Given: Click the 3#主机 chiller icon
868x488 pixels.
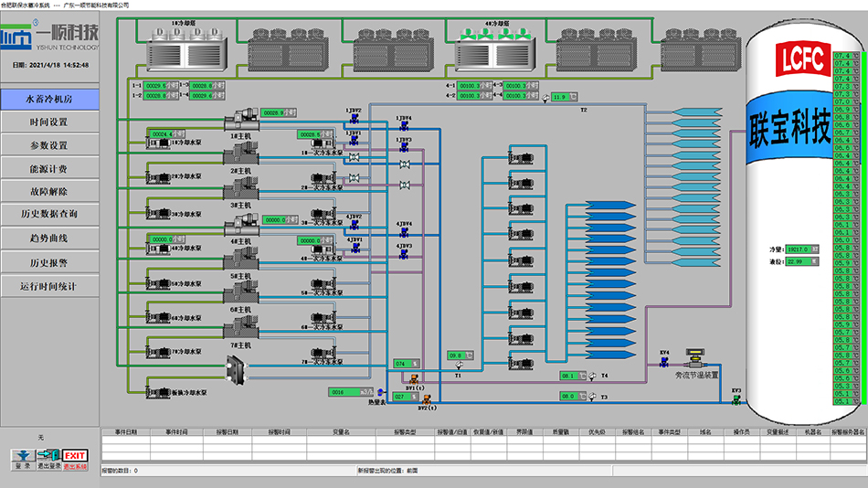Looking at the screenshot, I should click(x=241, y=189).
